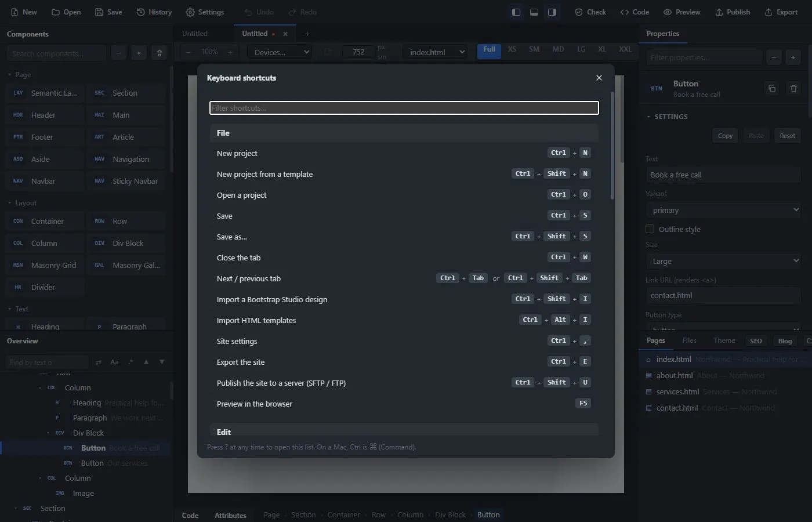Run the Check tool in toolbar

coord(590,12)
